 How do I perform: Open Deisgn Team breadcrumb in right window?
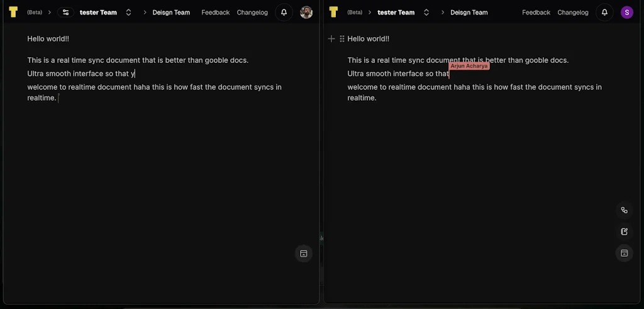(469, 13)
